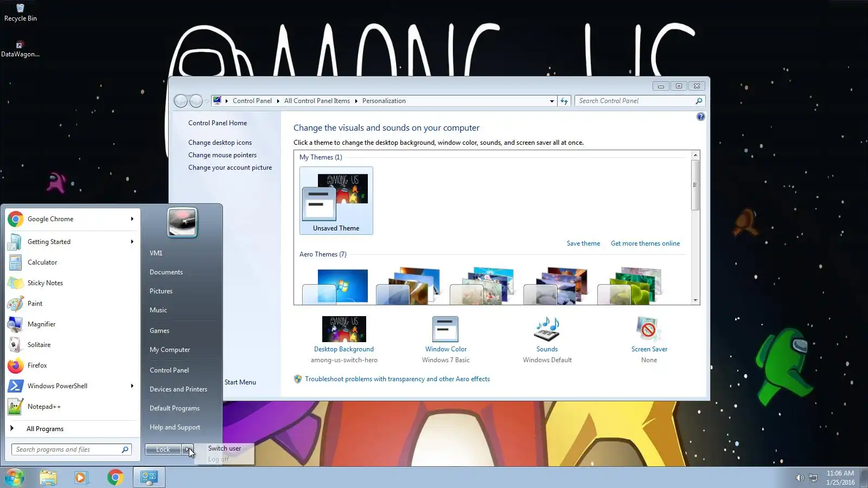Open the recent pages dropdown beside forward button
Screen dimensions: 868x488
click(206, 101)
